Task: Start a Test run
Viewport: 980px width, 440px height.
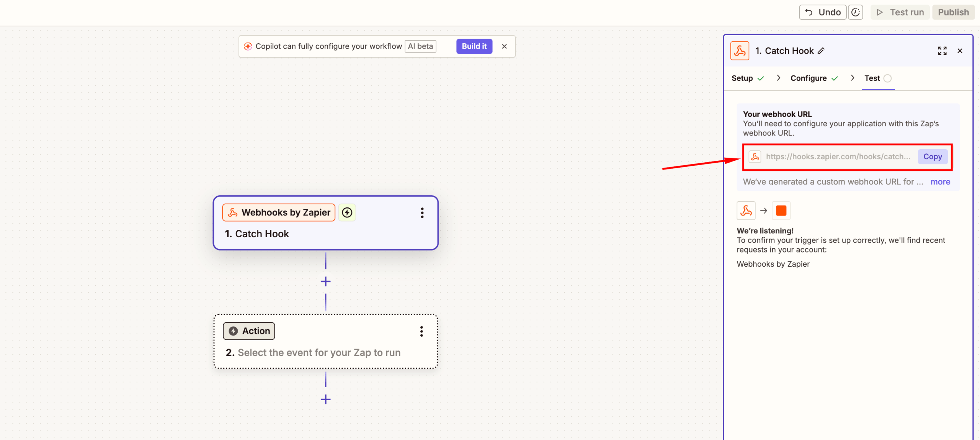Action: [x=900, y=12]
